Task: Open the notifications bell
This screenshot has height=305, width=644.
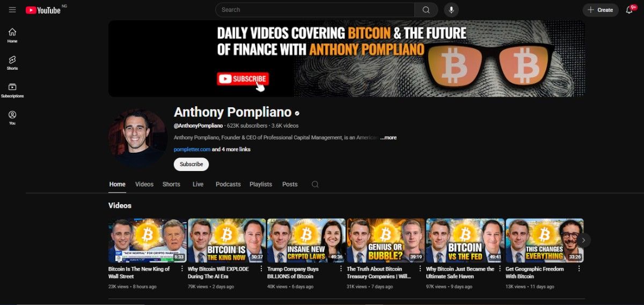Action: (x=629, y=10)
